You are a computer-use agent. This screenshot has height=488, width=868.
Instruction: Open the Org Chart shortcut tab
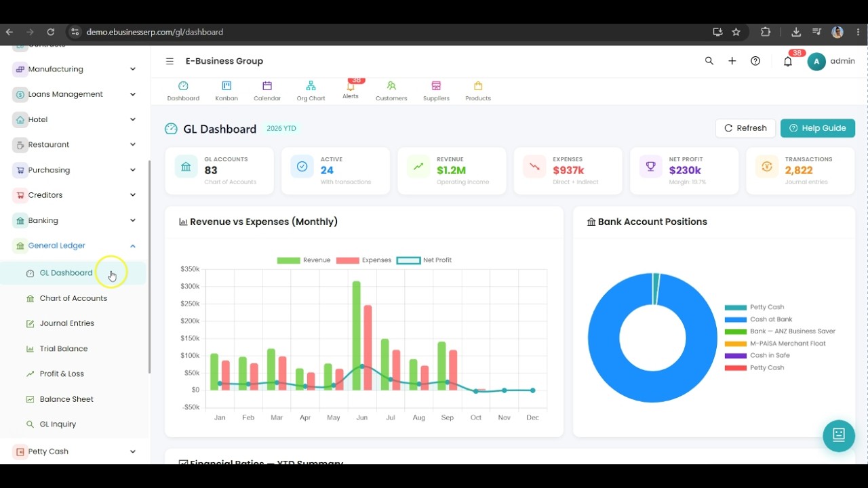point(311,91)
